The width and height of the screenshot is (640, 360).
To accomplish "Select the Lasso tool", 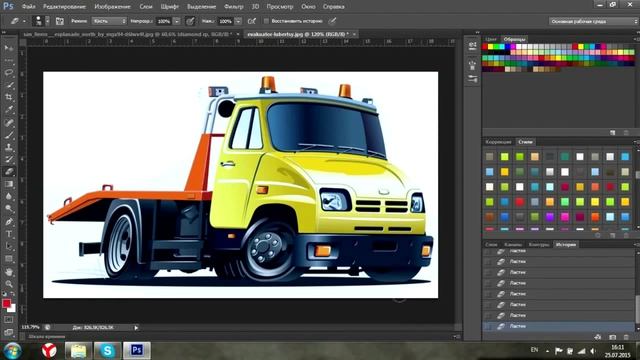I will (x=9, y=73).
